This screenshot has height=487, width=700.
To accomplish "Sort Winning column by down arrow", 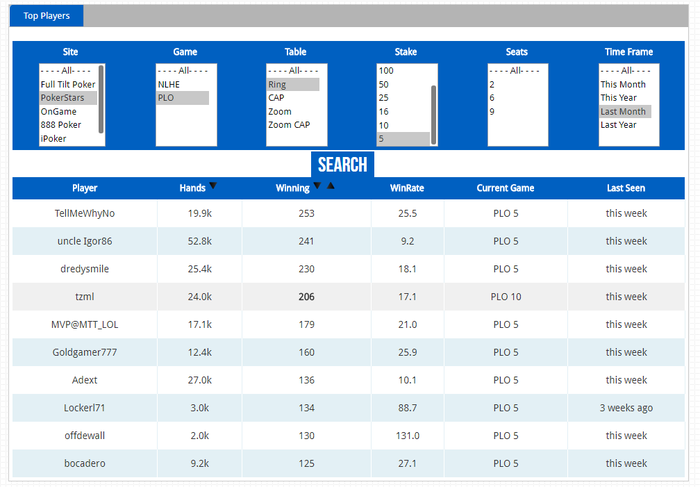I will click(x=317, y=185).
